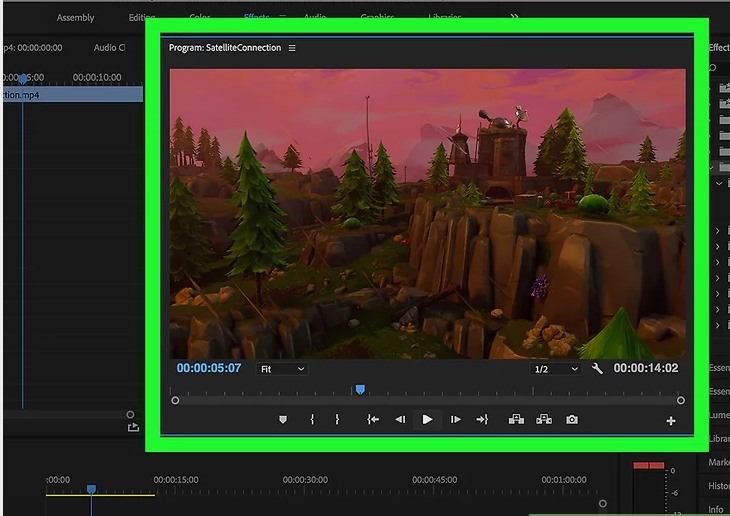Select the .mp4 clip bar in source panel
Viewport: 730px width, 516px height.
click(x=73, y=95)
